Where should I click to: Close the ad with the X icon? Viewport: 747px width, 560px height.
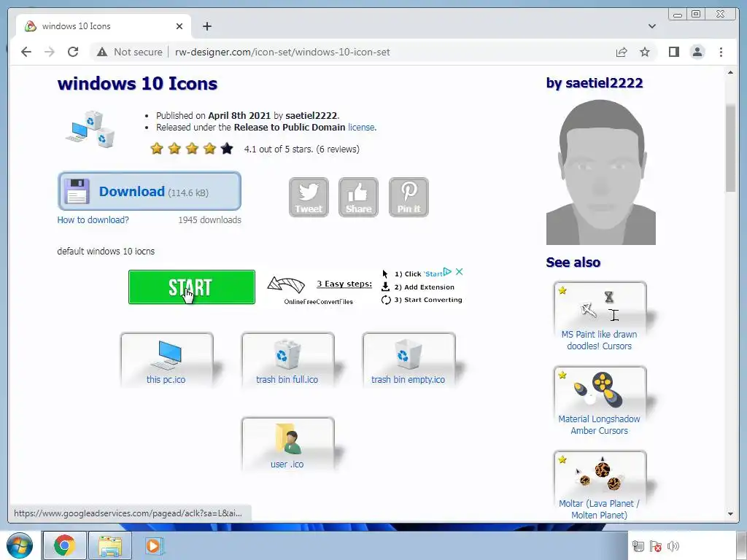tap(460, 272)
